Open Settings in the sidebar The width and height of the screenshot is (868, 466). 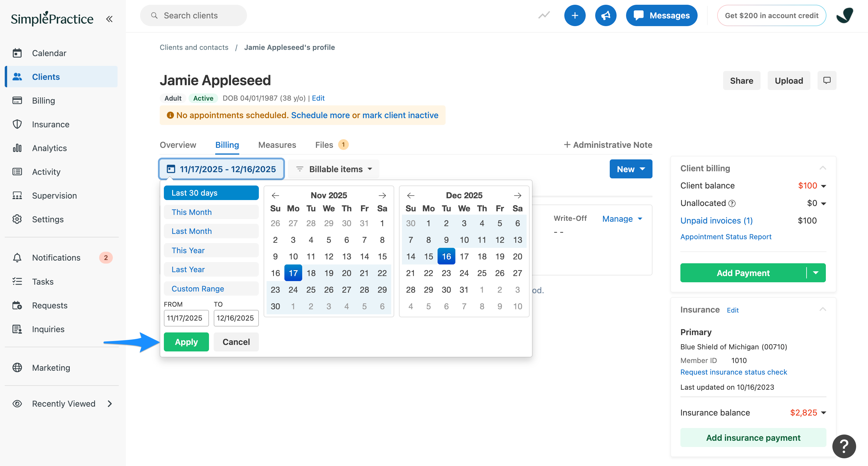[x=61, y=219]
